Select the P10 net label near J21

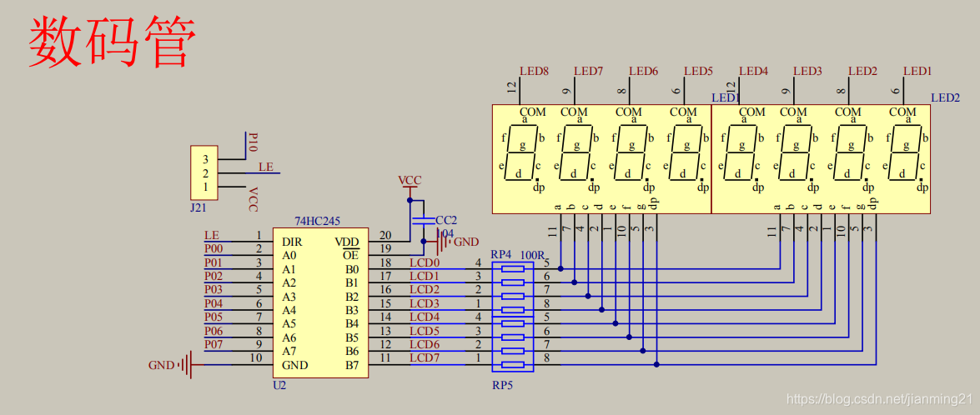(x=253, y=142)
